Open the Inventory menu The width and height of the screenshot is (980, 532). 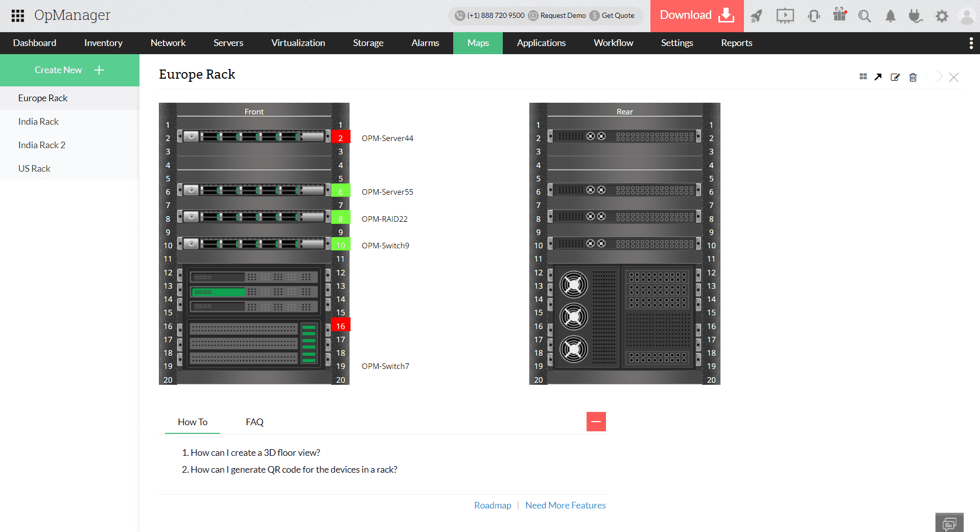coord(103,43)
